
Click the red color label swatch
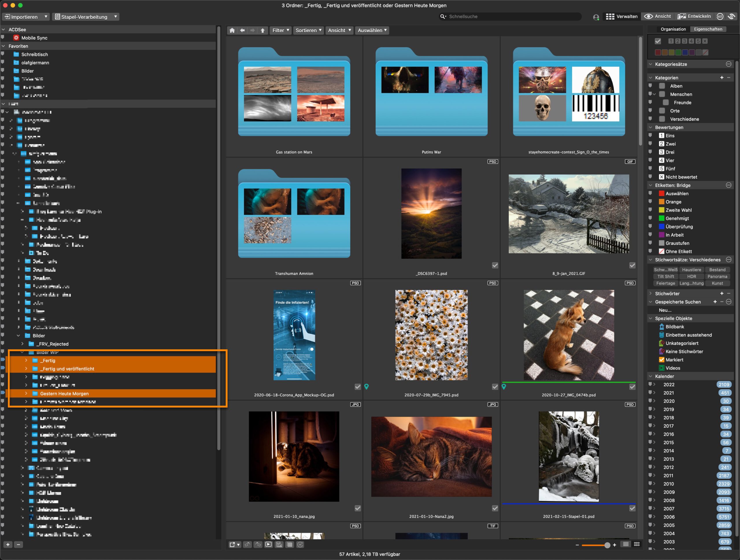tap(658, 53)
